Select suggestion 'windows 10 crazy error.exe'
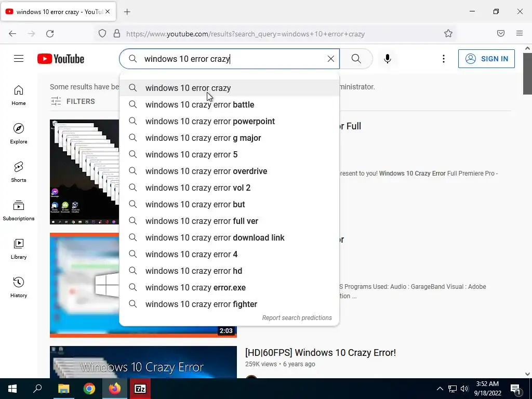Viewport: 532px width, 399px height. (229, 287)
